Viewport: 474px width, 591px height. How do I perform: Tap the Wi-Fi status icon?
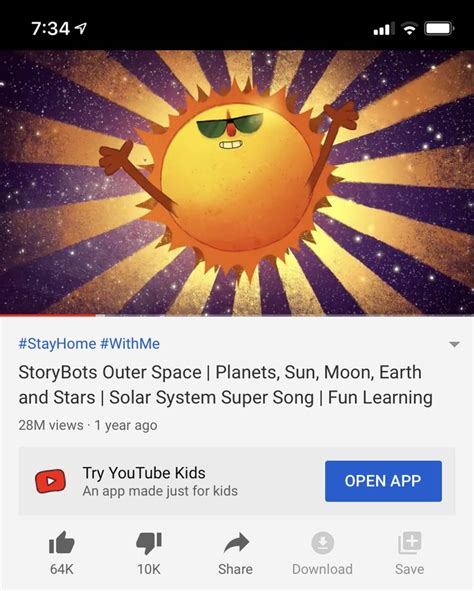tap(409, 29)
